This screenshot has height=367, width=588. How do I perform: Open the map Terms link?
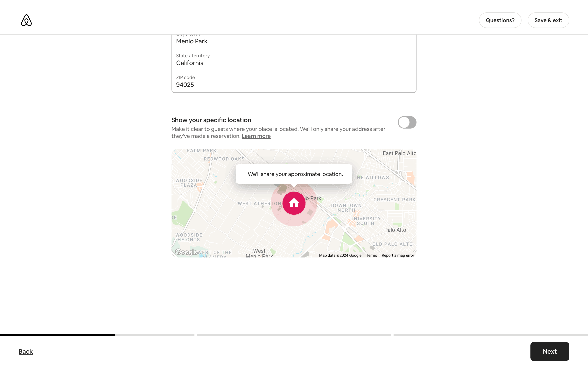tap(371, 255)
